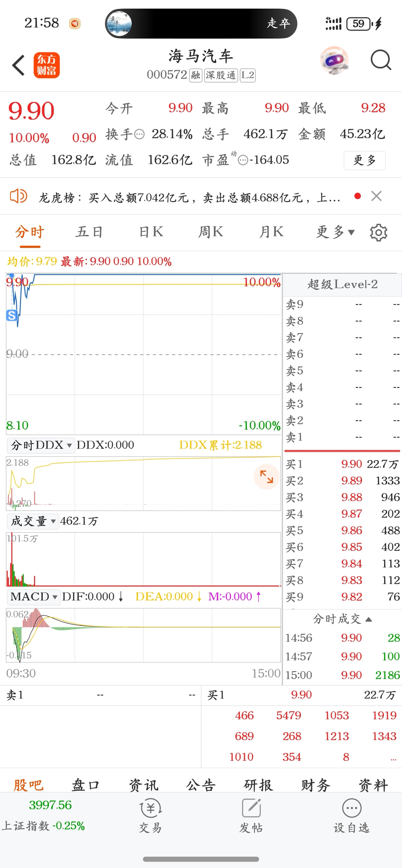Open the robot assistant avatar
Image resolution: width=402 pixels, height=868 pixels.
pos(334,61)
